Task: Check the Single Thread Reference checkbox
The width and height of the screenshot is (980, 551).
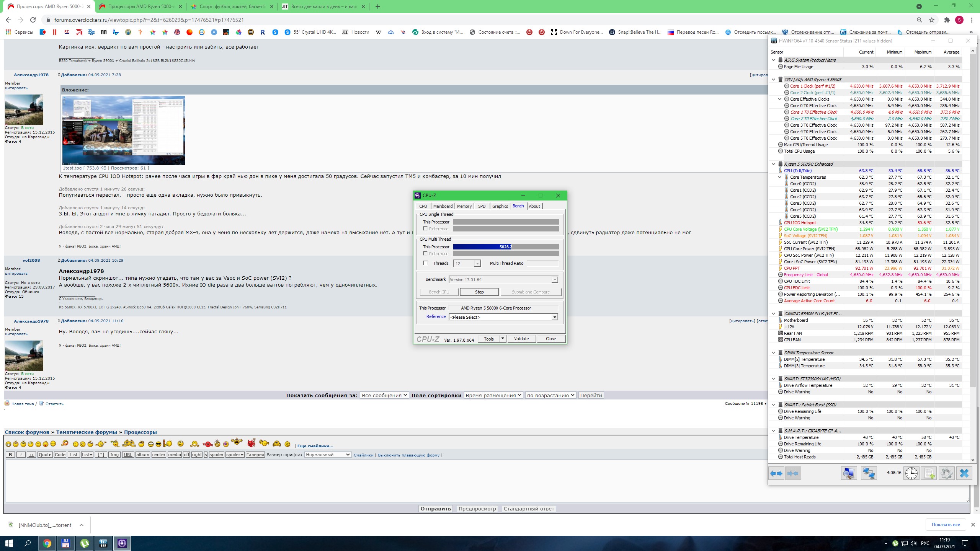Action: (x=425, y=228)
